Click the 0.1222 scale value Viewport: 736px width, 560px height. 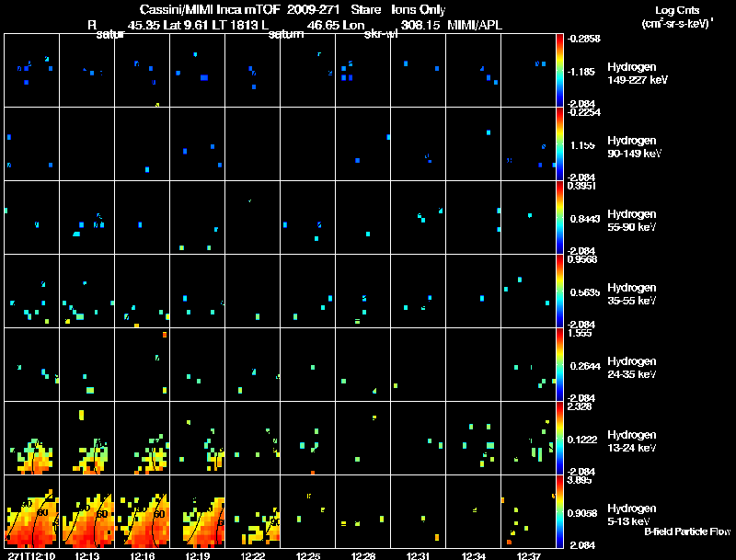click(582, 440)
